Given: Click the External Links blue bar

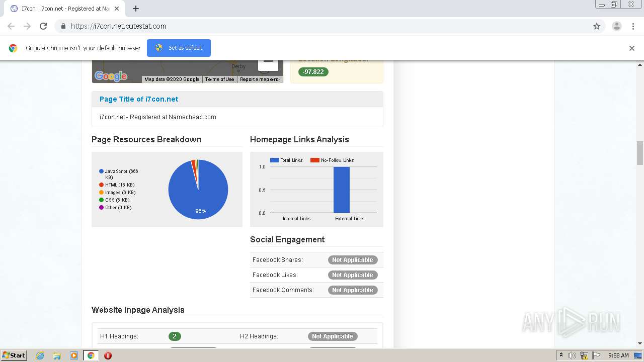Looking at the screenshot, I should click(342, 190).
